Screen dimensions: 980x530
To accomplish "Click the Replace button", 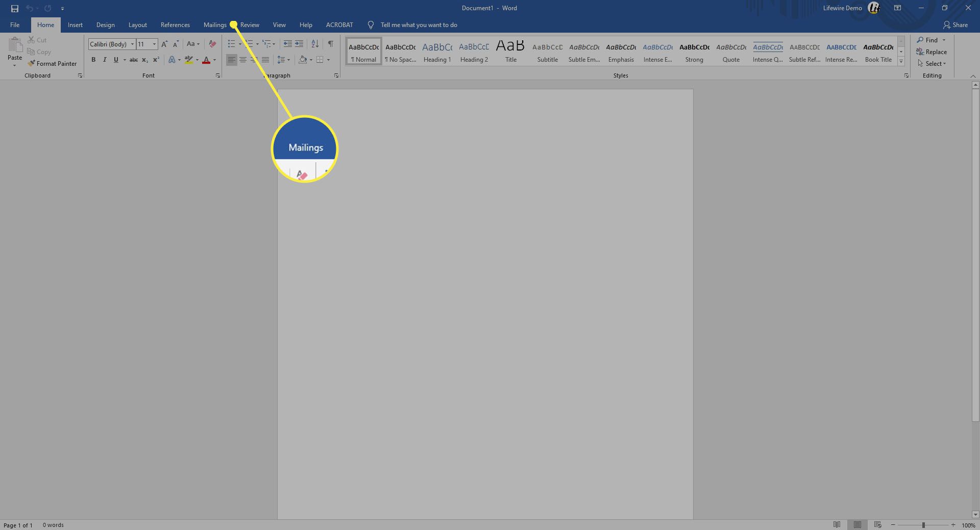I will [932, 52].
